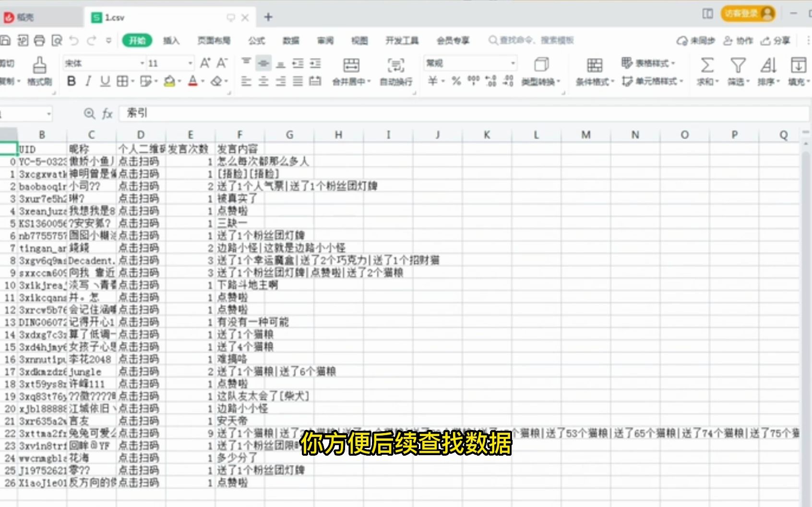The width and height of the screenshot is (812, 507).
Task: Click the Conditional Formatting icon
Action: tap(594, 65)
